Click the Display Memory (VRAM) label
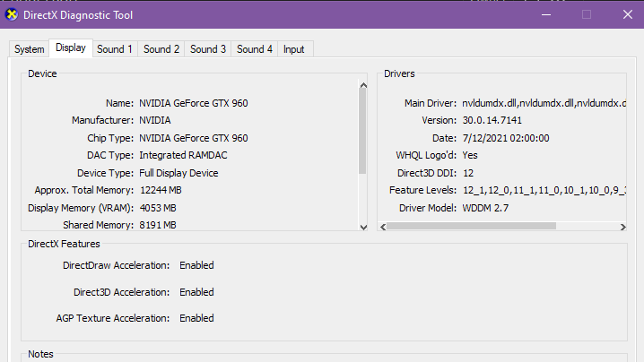The height and width of the screenshot is (362, 644). [81, 208]
